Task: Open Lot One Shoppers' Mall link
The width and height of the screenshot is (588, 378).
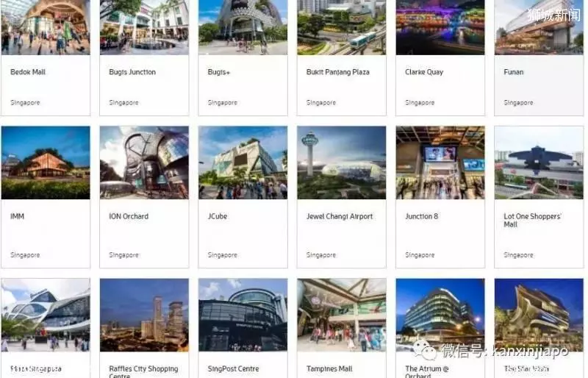Action: 532,221
